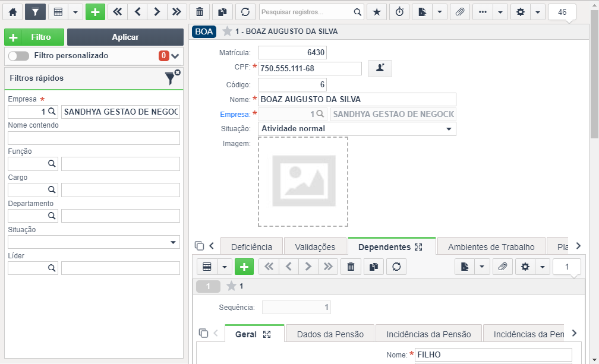Screen dimensions: 599x364
Task: Delete dependent with trash icon
Action: (351, 267)
